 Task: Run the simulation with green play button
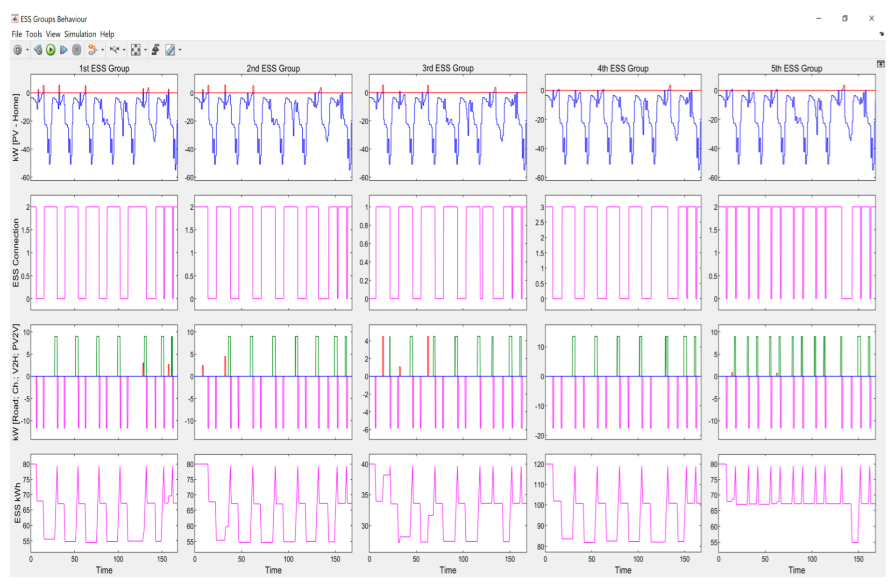pyautogui.click(x=51, y=50)
